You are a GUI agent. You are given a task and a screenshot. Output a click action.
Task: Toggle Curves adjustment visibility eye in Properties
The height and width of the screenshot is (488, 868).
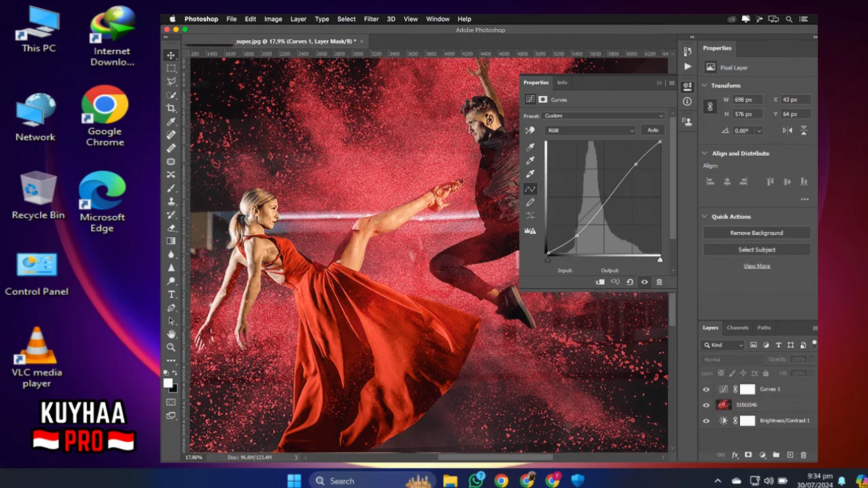pyautogui.click(x=644, y=282)
